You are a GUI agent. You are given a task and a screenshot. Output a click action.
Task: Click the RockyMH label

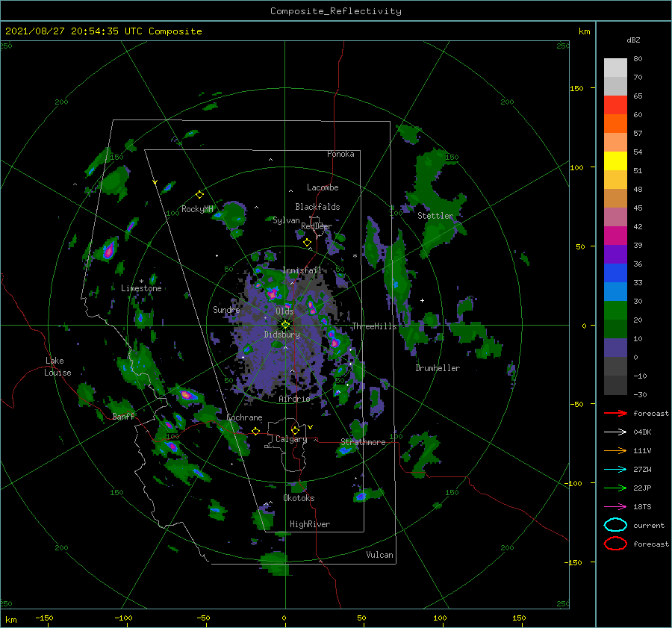pyautogui.click(x=197, y=209)
